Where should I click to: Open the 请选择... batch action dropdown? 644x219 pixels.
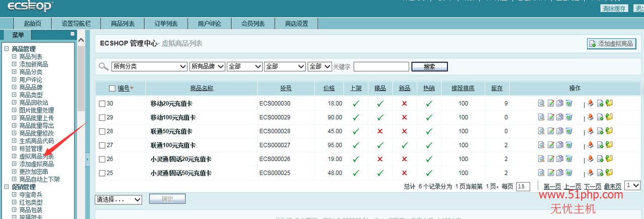point(119,199)
